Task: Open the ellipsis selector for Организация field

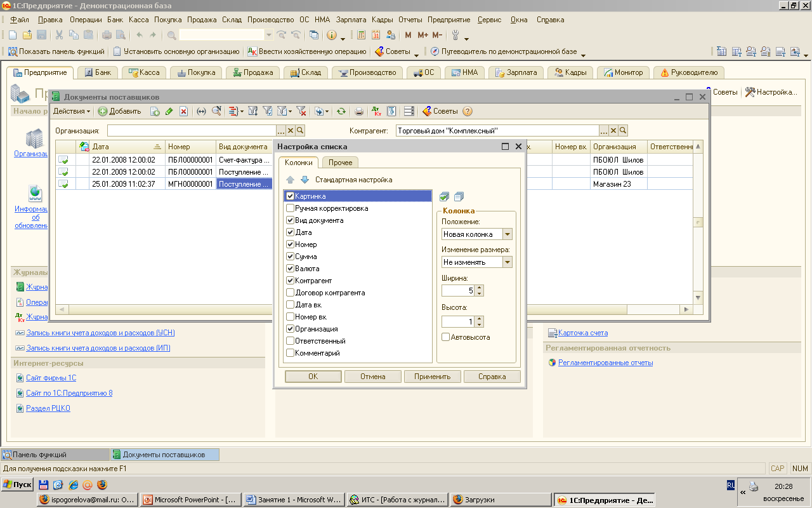Action: (281, 130)
